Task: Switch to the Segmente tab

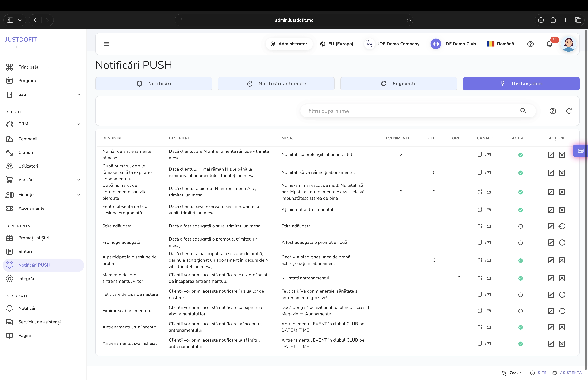Action: click(398, 84)
